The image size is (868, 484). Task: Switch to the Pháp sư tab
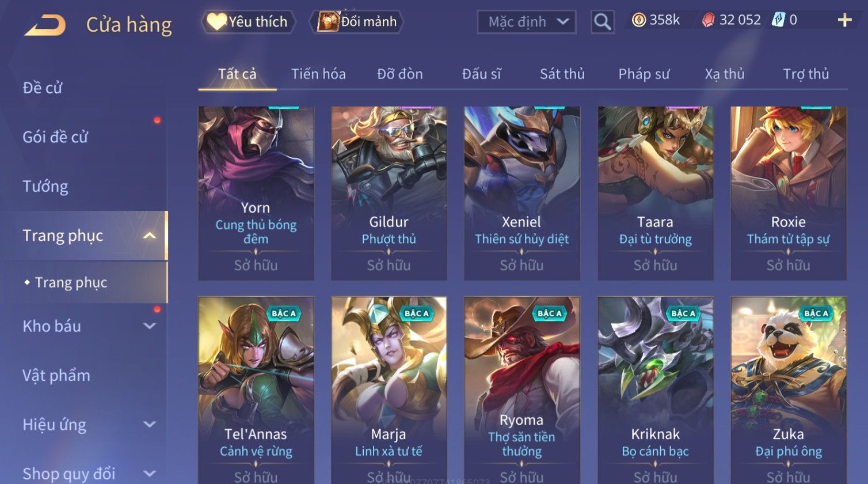tap(644, 74)
